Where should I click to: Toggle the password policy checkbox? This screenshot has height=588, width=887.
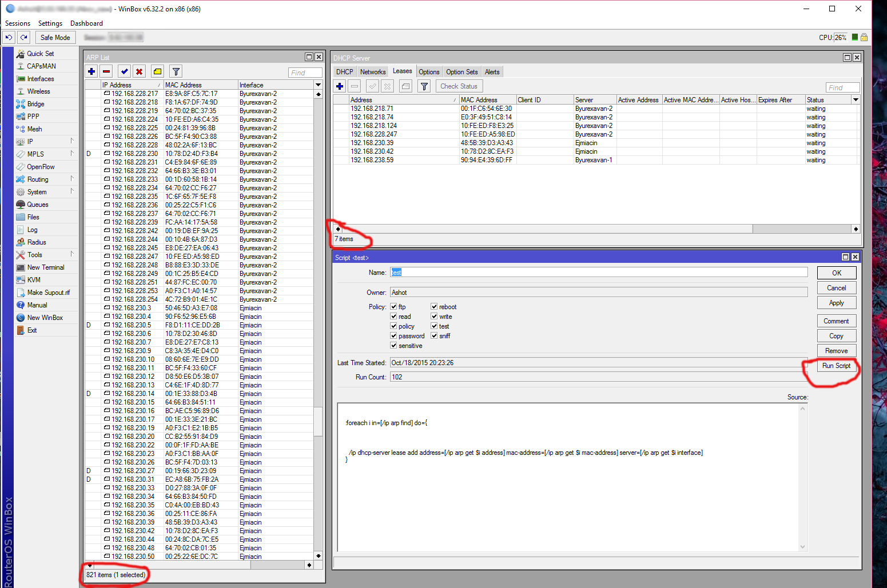point(393,335)
